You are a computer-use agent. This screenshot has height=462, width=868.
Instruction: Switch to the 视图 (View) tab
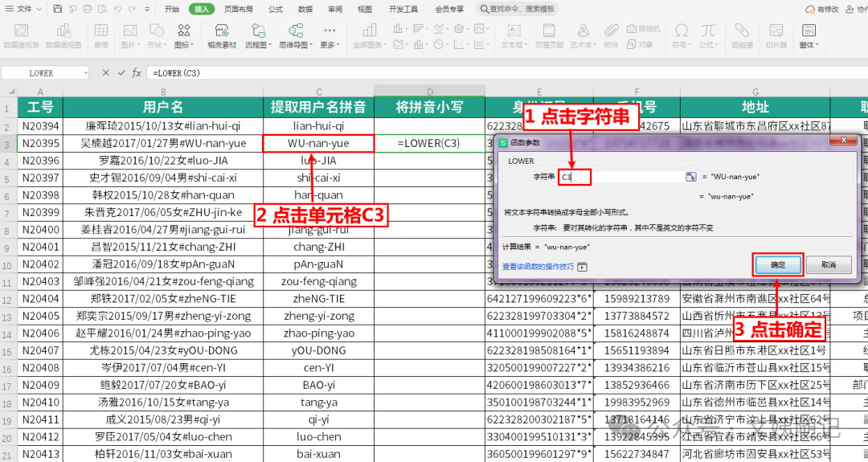[x=365, y=9]
